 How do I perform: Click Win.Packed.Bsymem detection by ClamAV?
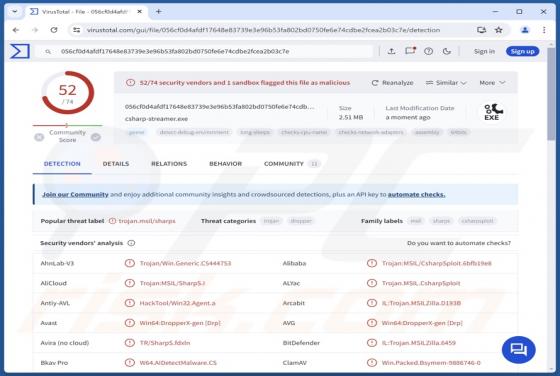[x=431, y=363]
